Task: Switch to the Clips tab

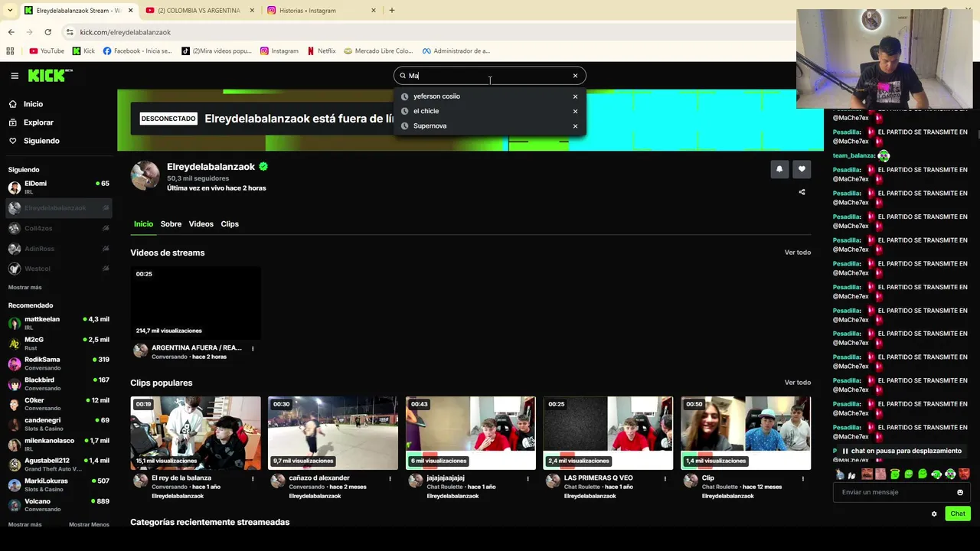Action: pos(230,224)
